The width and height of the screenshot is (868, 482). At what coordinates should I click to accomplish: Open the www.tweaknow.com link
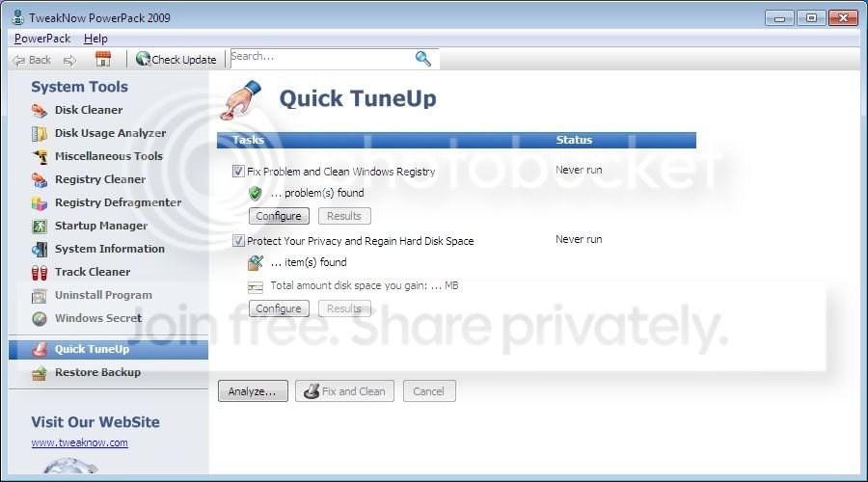pyautogui.click(x=80, y=442)
